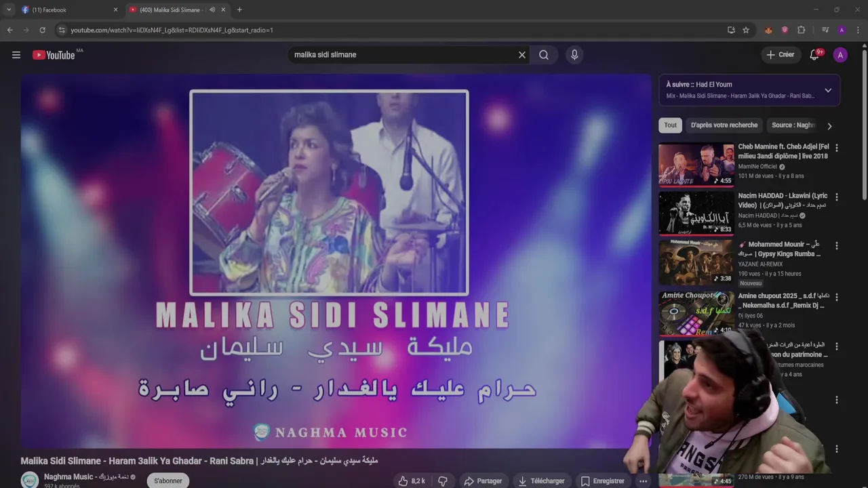This screenshot has height=488, width=868.
Task: Open the Naghma Music channel avatar
Action: point(30,480)
